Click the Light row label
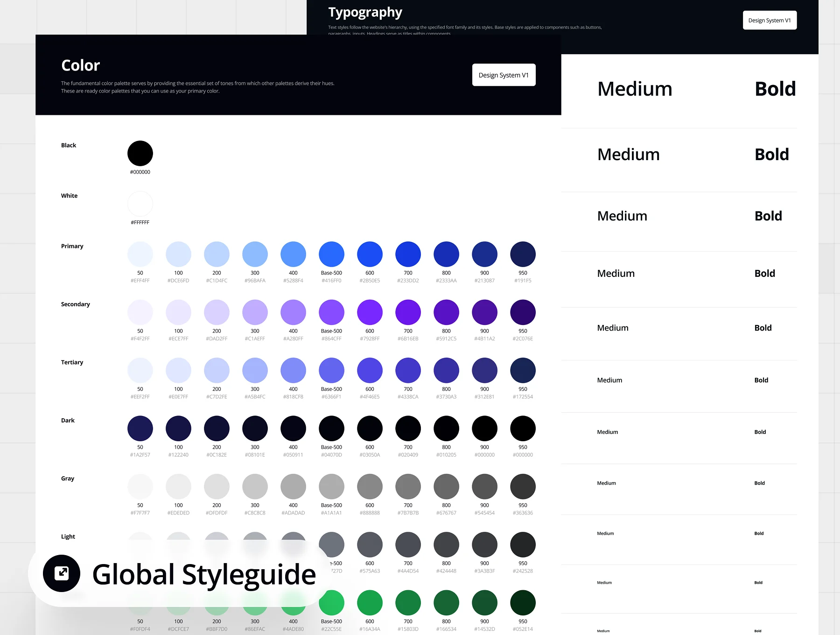840x635 pixels. [x=68, y=536]
